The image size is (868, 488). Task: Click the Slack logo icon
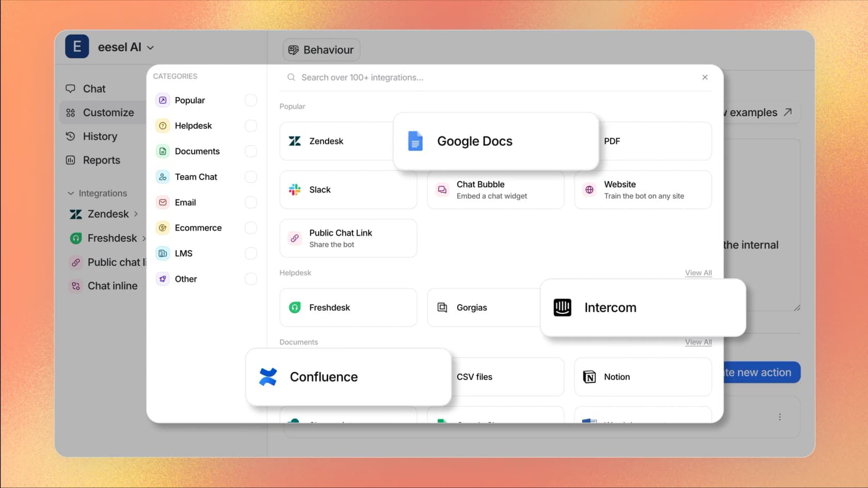295,190
